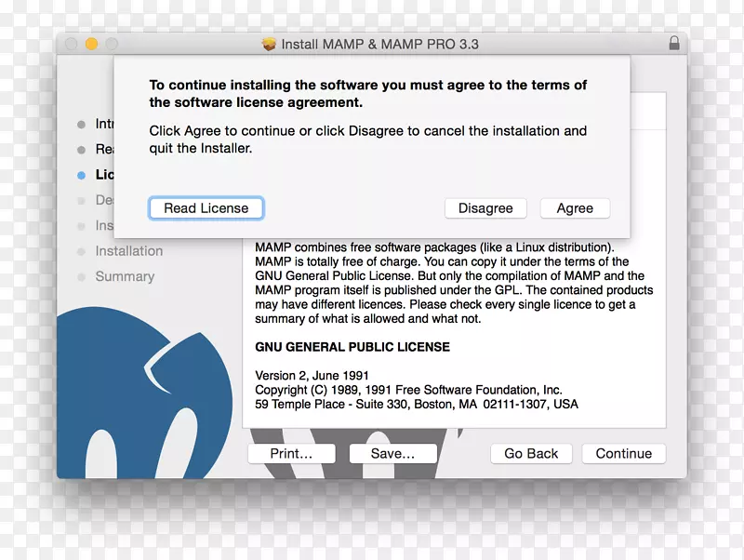The width and height of the screenshot is (744, 560).
Task: Click the package icon beside the installer title
Action: (270, 44)
